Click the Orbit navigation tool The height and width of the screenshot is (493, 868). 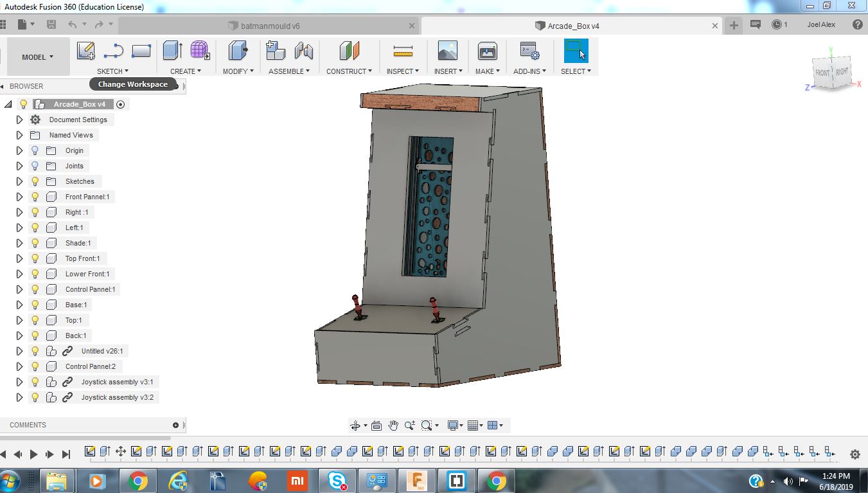(x=355, y=426)
